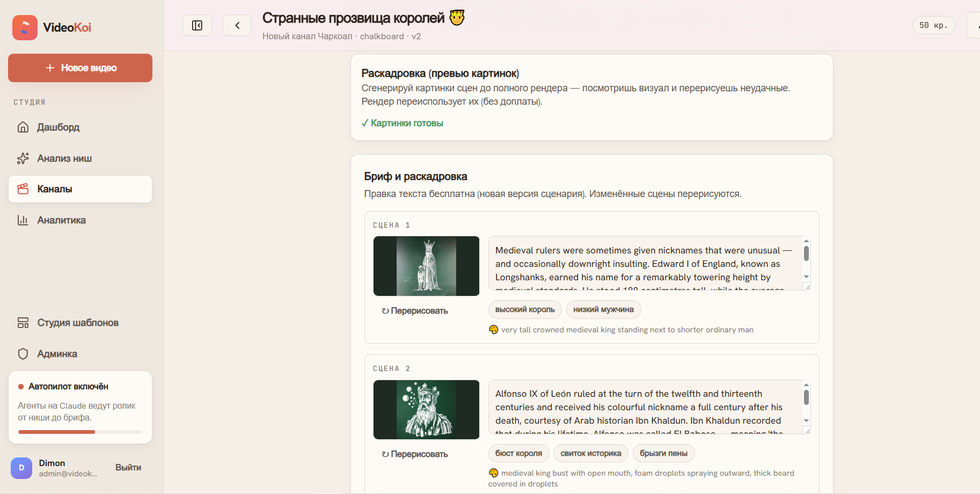Click the Раскадровка (превью картинок) heading

(440, 74)
